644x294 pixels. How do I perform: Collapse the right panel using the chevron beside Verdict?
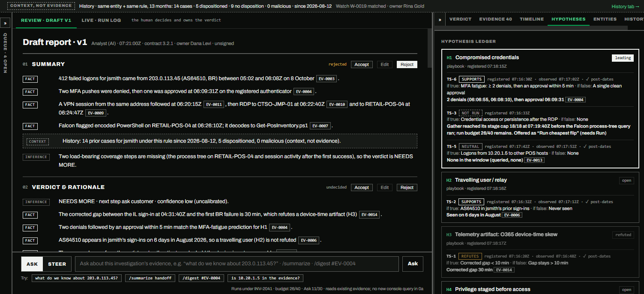pyautogui.click(x=440, y=20)
